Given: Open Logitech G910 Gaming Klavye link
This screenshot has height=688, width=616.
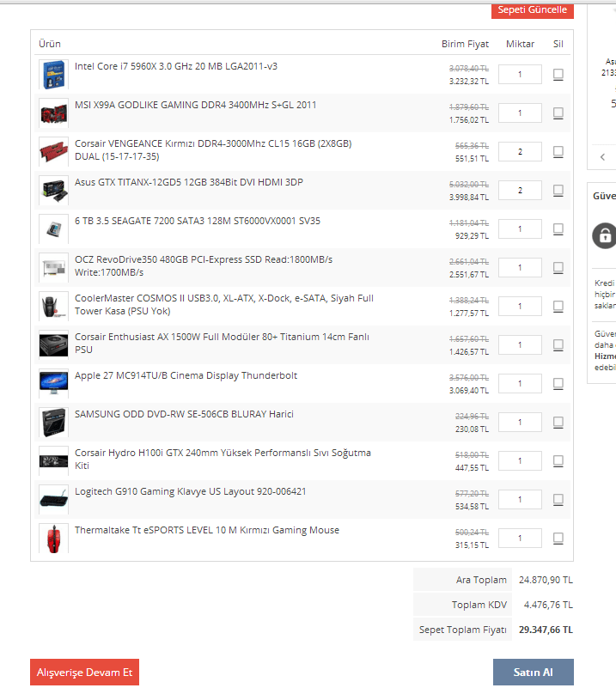Looking at the screenshot, I should [190, 491].
